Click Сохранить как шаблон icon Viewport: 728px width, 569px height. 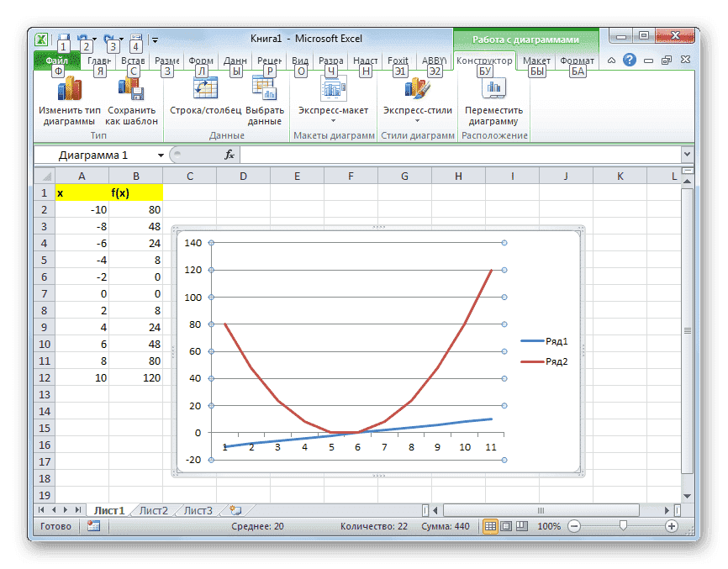[x=131, y=89]
